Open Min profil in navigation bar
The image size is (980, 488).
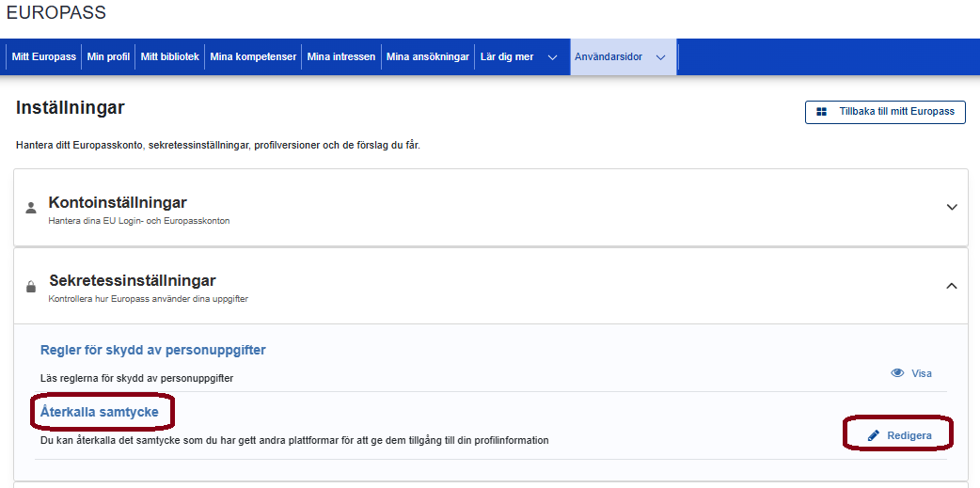(x=108, y=57)
